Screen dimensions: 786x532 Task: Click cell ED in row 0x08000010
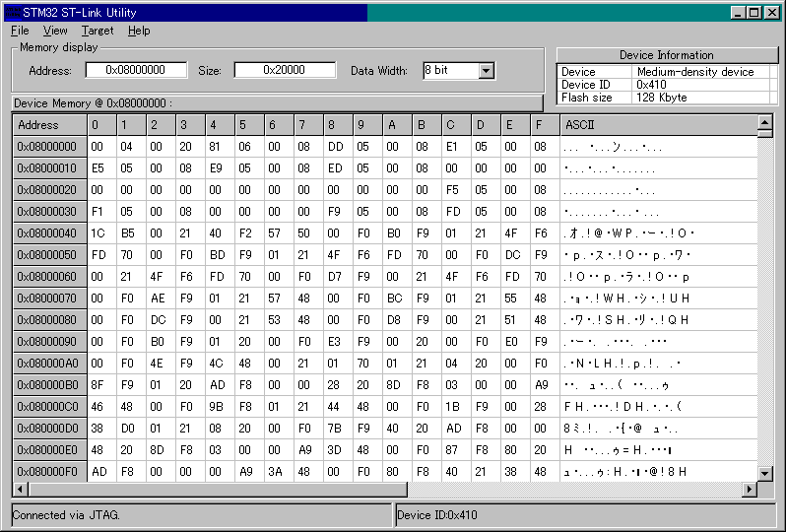click(x=339, y=168)
